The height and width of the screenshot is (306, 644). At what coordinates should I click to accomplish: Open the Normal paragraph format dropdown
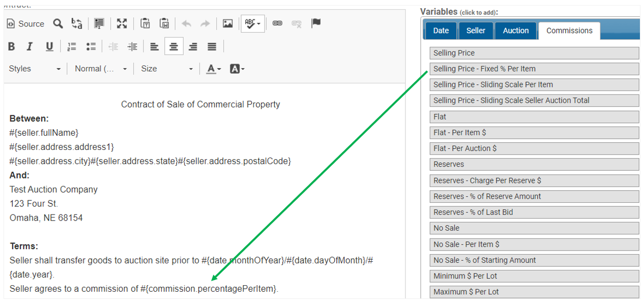tap(101, 69)
